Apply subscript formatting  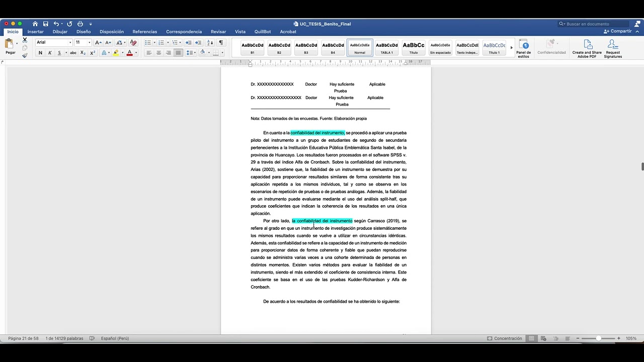click(83, 53)
